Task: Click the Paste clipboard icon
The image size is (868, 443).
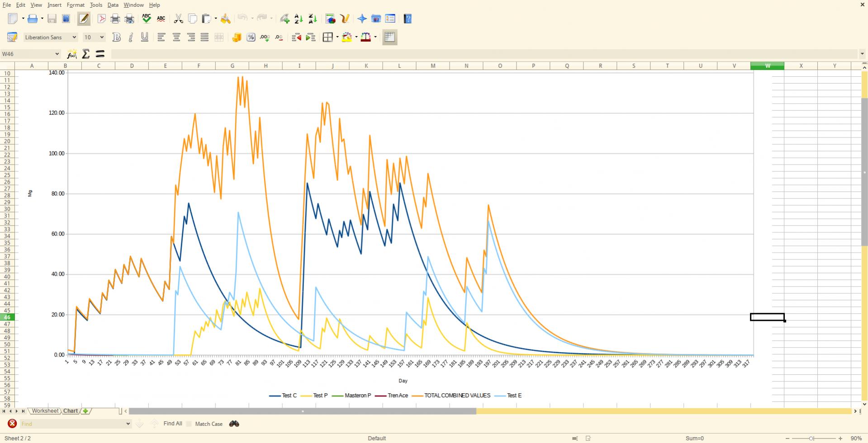Action: tap(207, 19)
